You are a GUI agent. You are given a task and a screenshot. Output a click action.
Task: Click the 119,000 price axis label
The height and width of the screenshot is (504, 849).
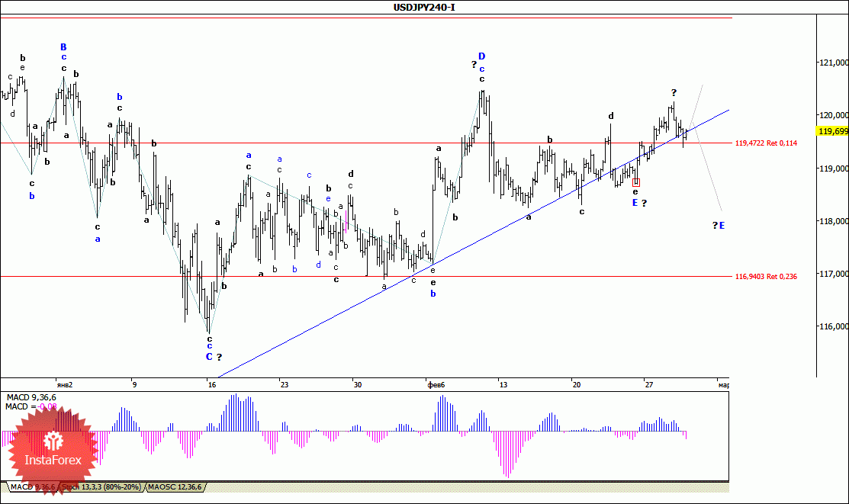point(834,169)
